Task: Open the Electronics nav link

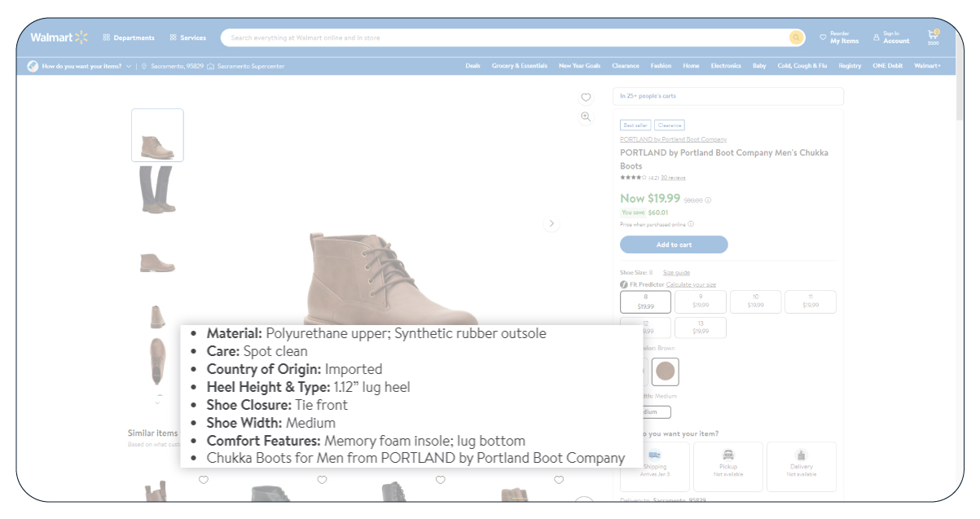Action: click(726, 66)
